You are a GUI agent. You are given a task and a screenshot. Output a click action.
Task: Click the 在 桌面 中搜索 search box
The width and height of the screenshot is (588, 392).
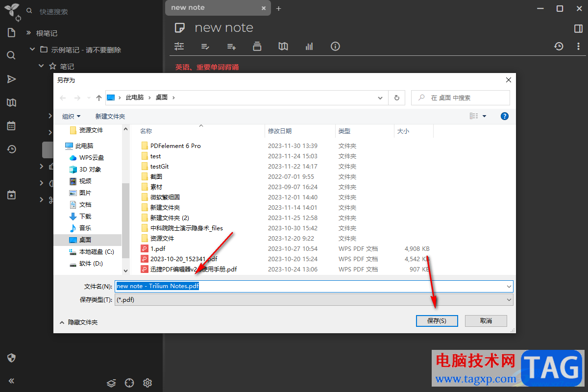pos(461,98)
